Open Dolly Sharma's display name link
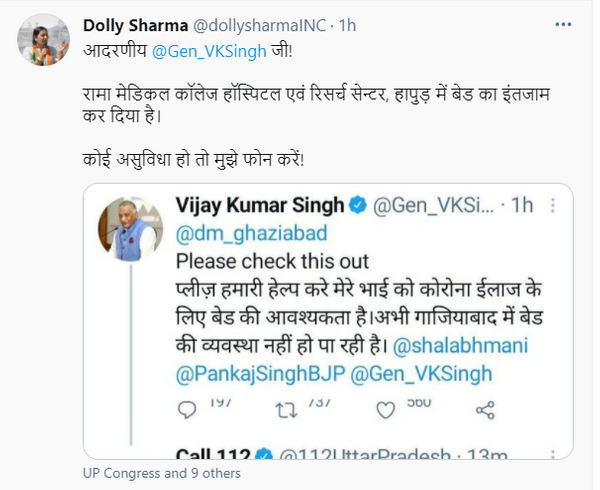The height and width of the screenshot is (490, 600). pos(131,24)
